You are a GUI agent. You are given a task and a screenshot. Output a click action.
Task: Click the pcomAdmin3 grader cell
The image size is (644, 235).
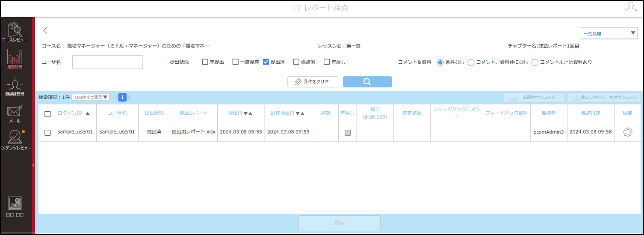coord(549,132)
